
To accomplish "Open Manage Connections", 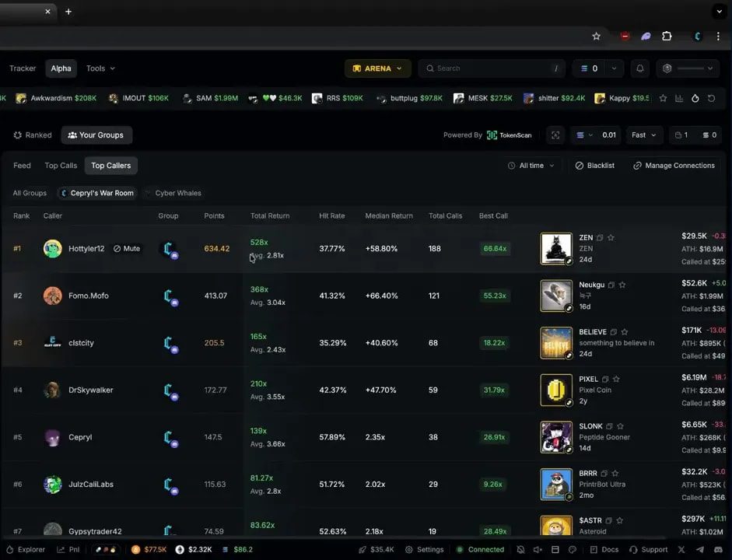I will point(674,165).
